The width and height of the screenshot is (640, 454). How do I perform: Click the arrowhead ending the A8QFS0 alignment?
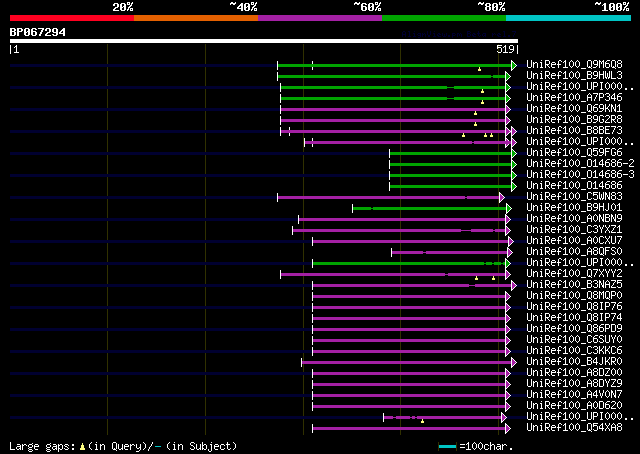(x=509, y=252)
